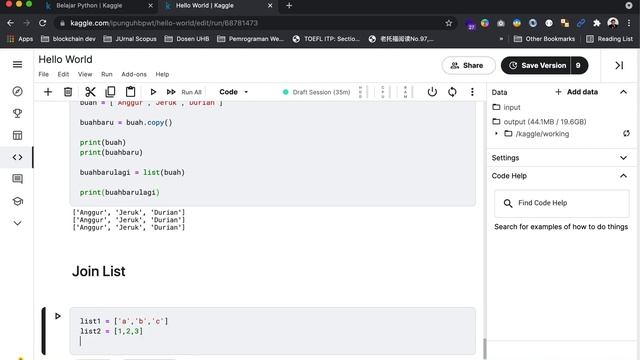Open the Help menu
Screen dimensions: 640x360
[x=162, y=74]
